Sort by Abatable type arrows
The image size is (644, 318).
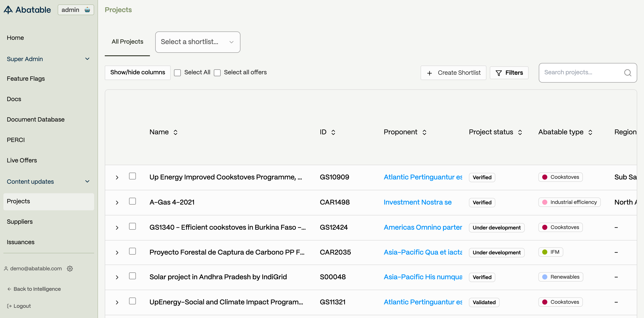[x=590, y=132]
